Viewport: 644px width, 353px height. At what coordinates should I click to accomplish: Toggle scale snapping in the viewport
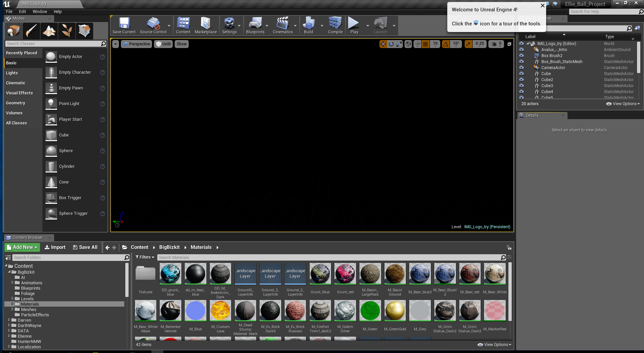[469, 44]
